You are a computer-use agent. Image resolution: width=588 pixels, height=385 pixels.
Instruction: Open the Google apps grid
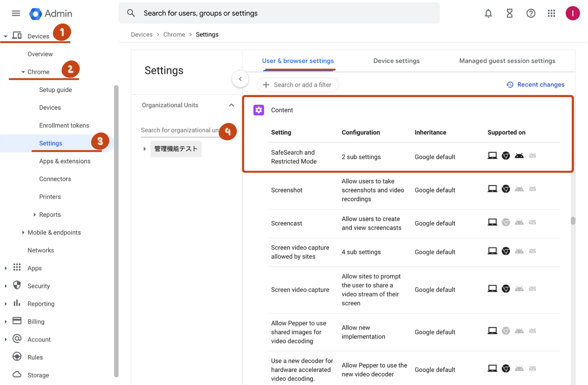coord(551,13)
